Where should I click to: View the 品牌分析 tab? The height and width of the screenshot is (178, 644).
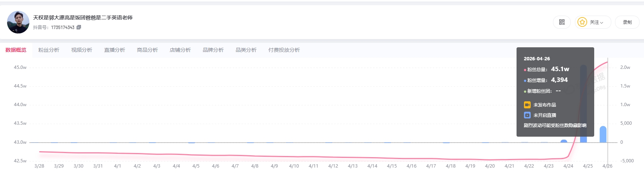click(x=213, y=50)
